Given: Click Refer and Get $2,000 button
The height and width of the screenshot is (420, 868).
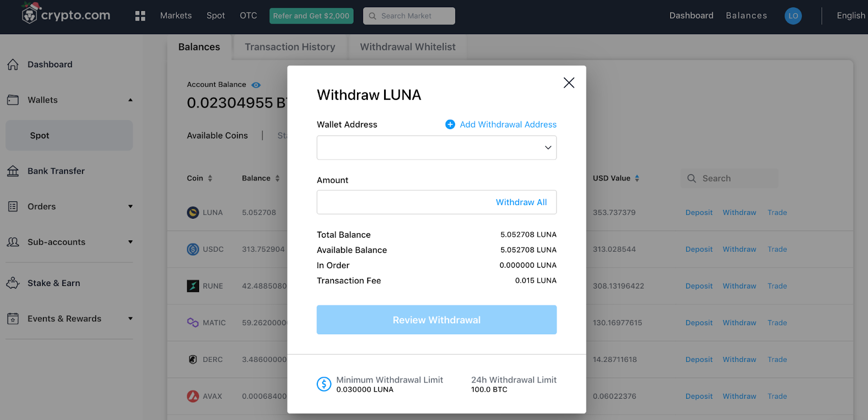Looking at the screenshot, I should click(x=311, y=16).
